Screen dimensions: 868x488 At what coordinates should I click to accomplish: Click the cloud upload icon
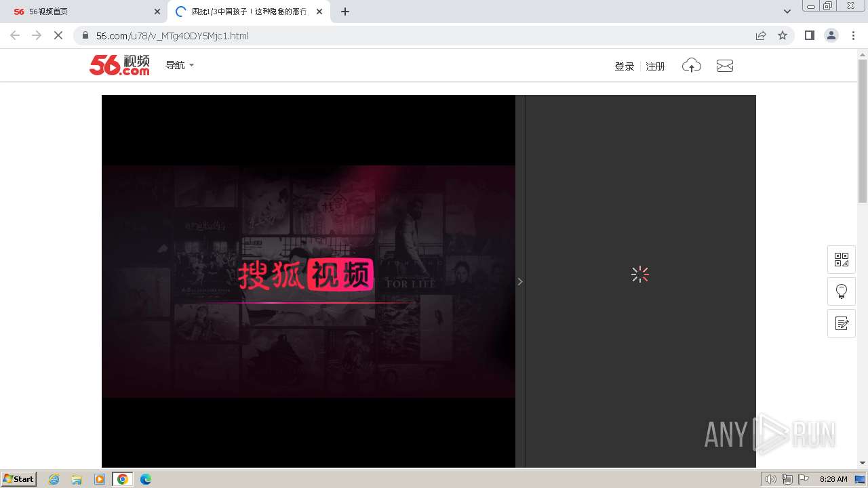(x=692, y=66)
